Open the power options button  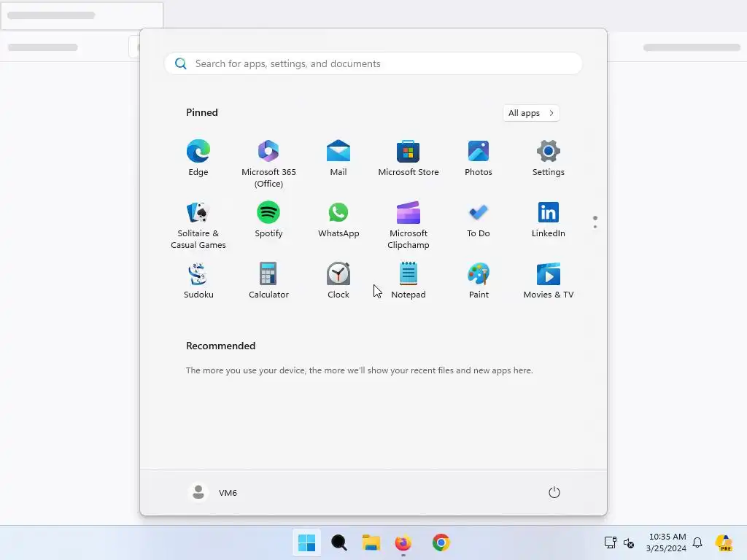(554, 492)
